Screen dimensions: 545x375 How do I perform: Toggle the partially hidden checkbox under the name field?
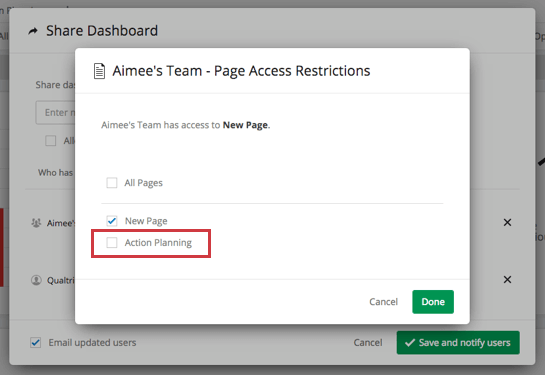(x=51, y=140)
